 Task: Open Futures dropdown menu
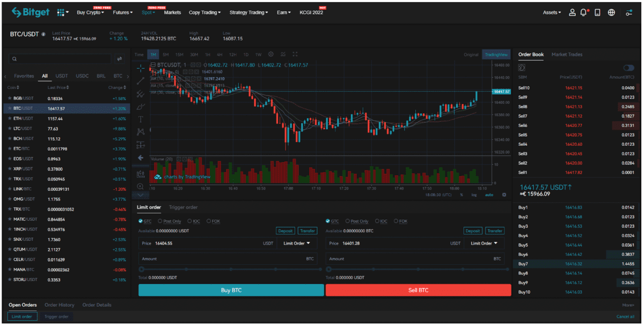(x=123, y=12)
